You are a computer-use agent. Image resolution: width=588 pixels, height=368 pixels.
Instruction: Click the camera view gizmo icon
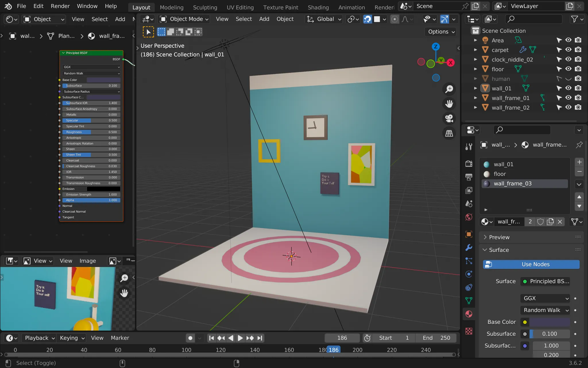coord(449,118)
